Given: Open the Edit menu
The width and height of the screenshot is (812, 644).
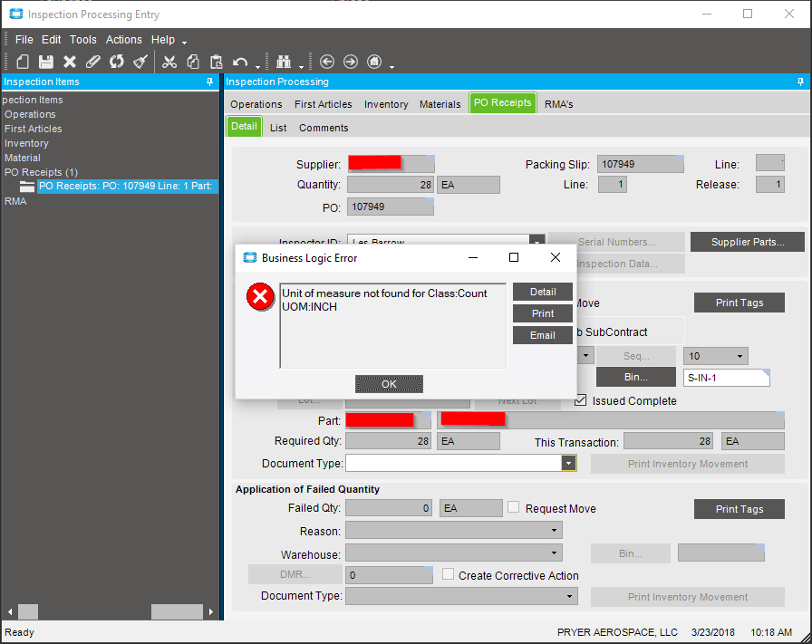Looking at the screenshot, I should click(x=52, y=40).
